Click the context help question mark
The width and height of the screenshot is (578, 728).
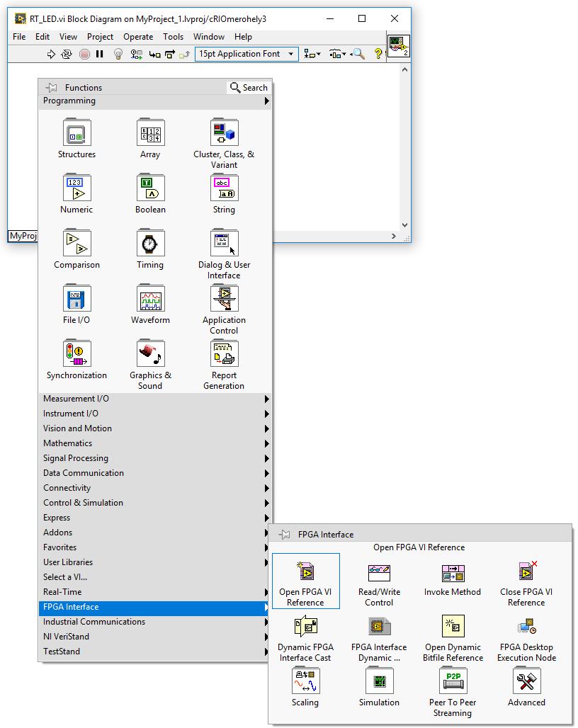378,54
